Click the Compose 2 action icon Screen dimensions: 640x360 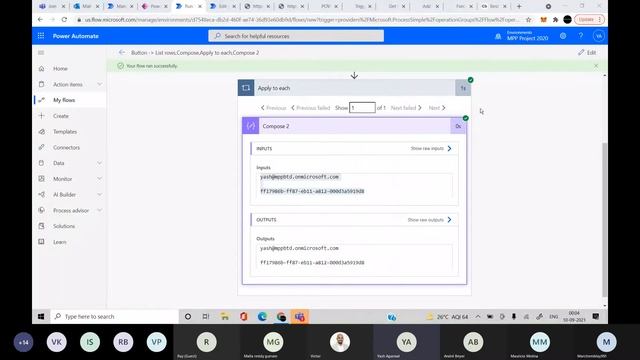coord(251,126)
